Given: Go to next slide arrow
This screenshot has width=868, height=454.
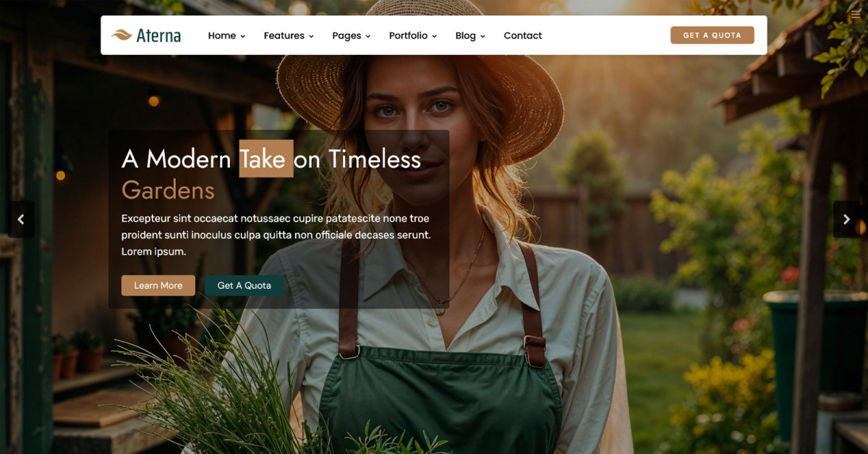Looking at the screenshot, I should pos(846,219).
